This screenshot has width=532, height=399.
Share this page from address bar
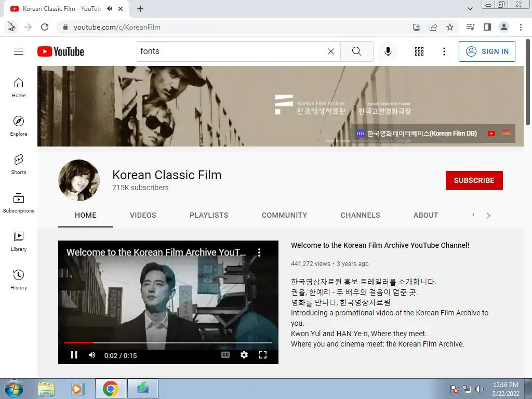433,27
